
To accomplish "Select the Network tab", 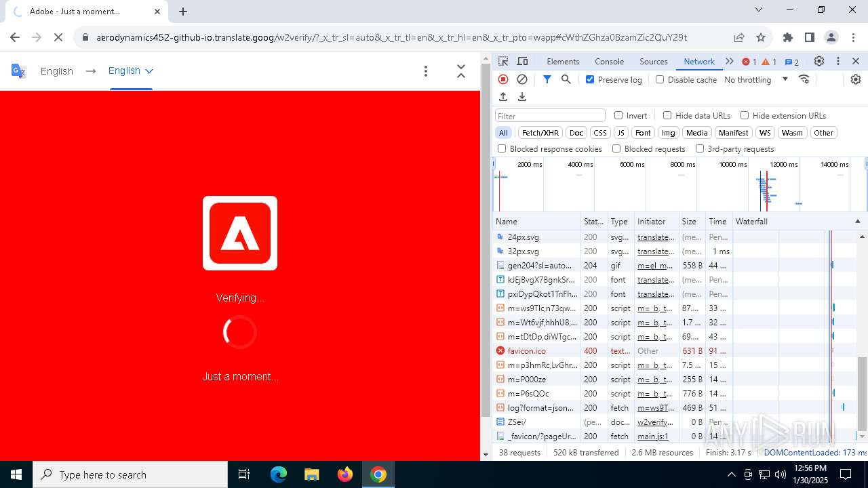I will [x=699, y=61].
